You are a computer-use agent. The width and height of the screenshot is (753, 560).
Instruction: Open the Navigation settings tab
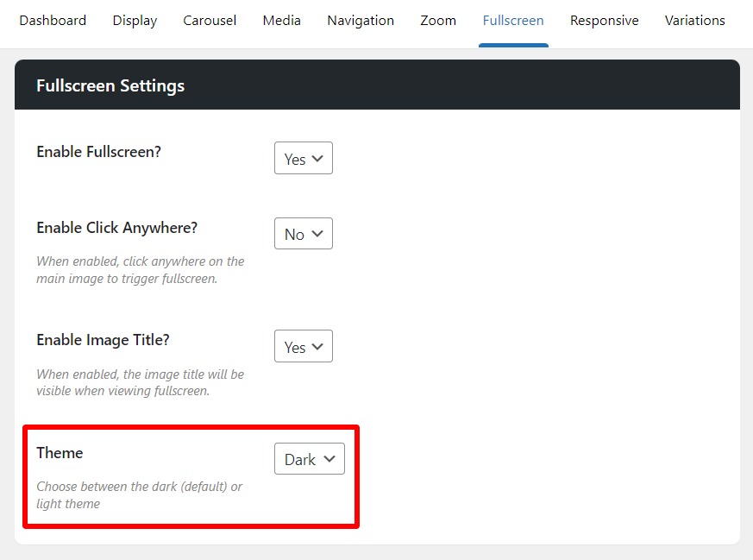[x=361, y=21]
